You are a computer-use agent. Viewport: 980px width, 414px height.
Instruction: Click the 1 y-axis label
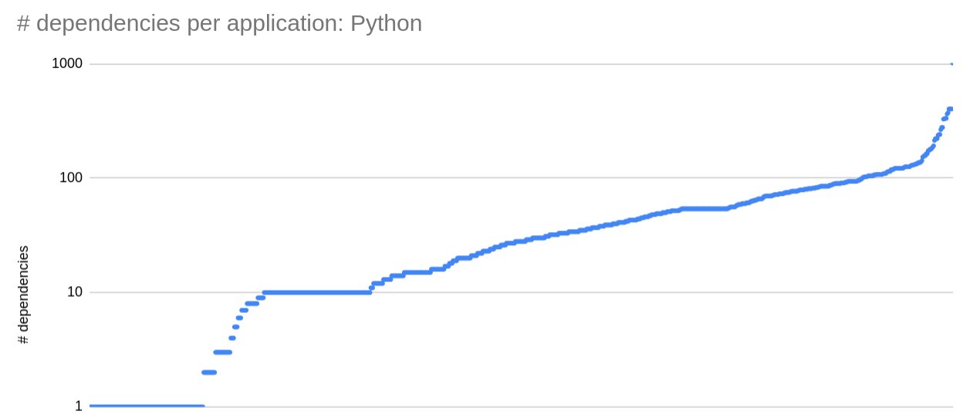[x=78, y=406]
